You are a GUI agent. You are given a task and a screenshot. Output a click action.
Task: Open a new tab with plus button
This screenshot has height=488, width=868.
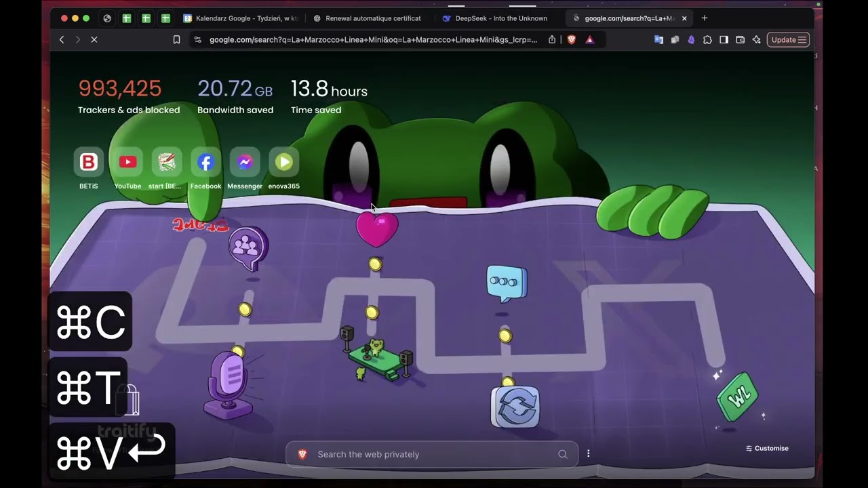pyautogui.click(x=705, y=18)
